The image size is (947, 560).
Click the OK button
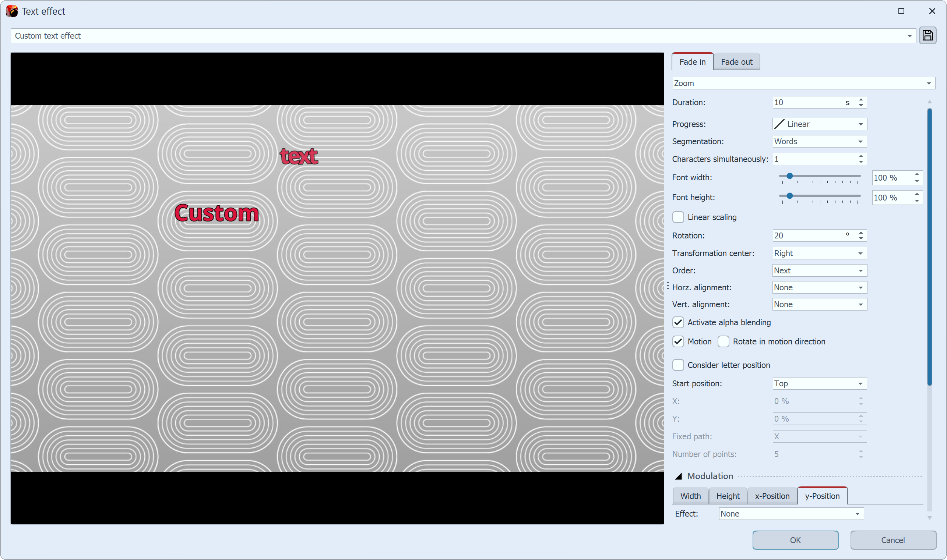(x=795, y=540)
